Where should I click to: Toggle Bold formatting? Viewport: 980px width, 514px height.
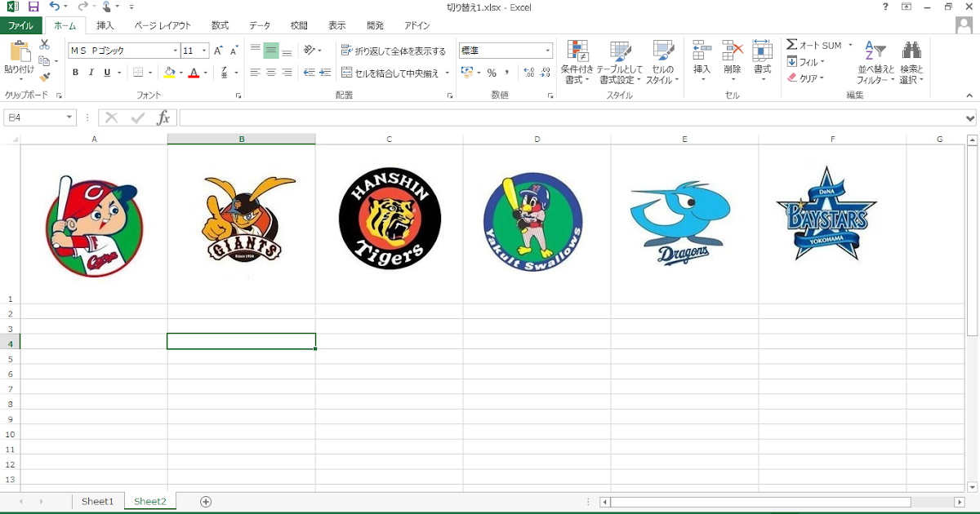coord(76,73)
